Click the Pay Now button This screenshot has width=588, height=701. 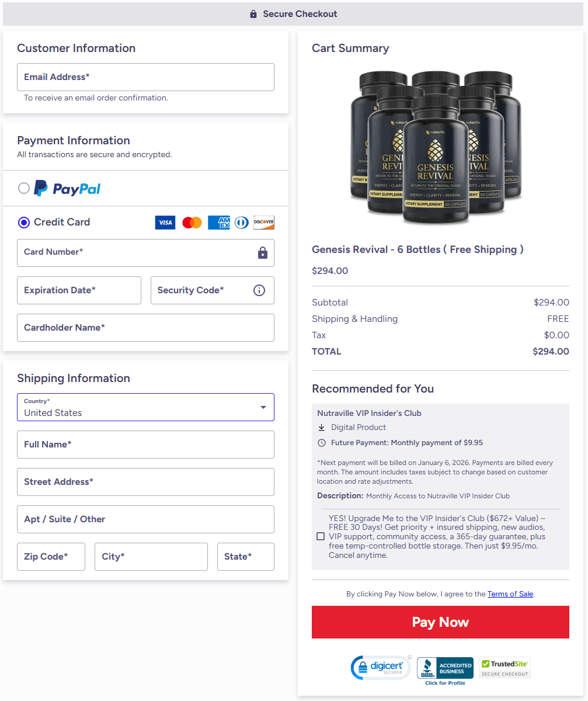440,622
